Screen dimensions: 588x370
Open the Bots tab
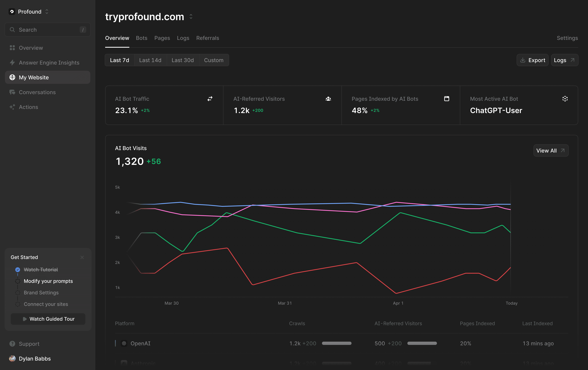pos(142,38)
